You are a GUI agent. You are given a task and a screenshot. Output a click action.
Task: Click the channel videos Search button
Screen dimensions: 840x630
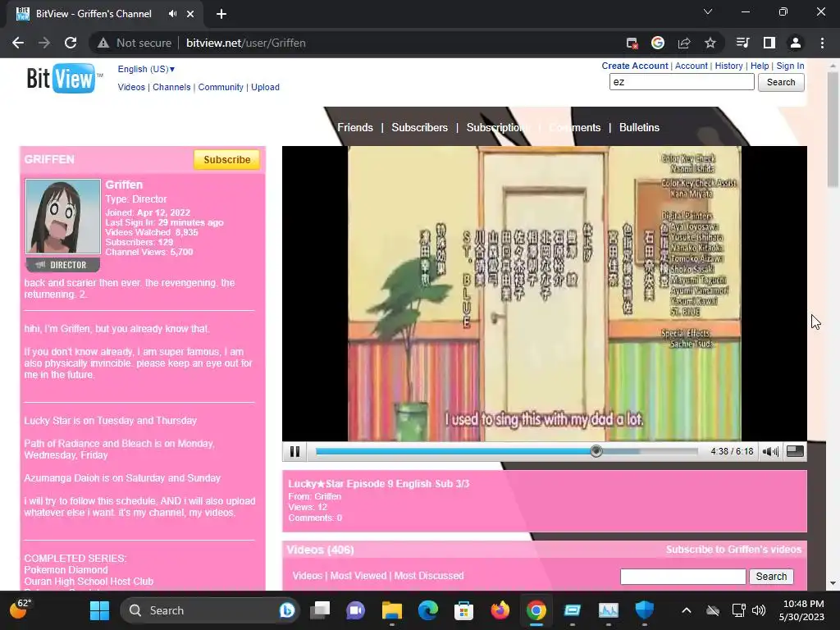point(771,577)
